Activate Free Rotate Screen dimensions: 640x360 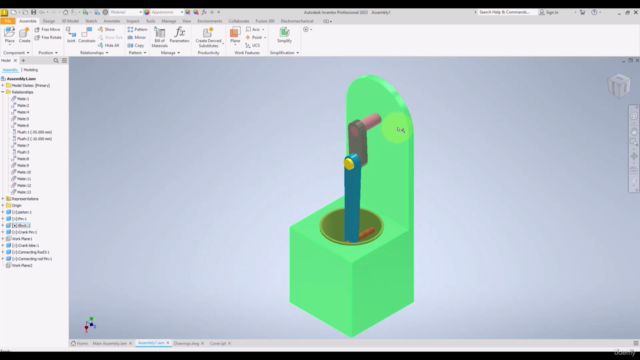point(48,37)
